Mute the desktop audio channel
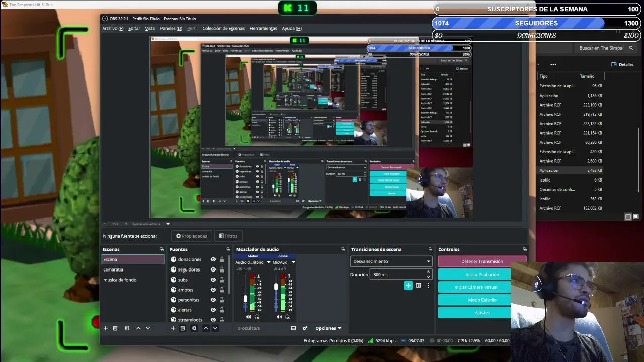Viewport: 644px width, 362px height. click(x=249, y=317)
